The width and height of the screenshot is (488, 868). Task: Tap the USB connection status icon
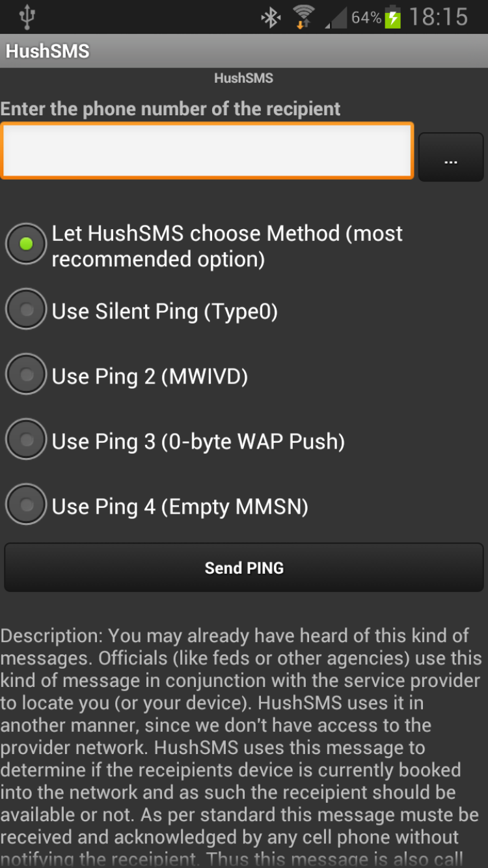click(x=27, y=17)
